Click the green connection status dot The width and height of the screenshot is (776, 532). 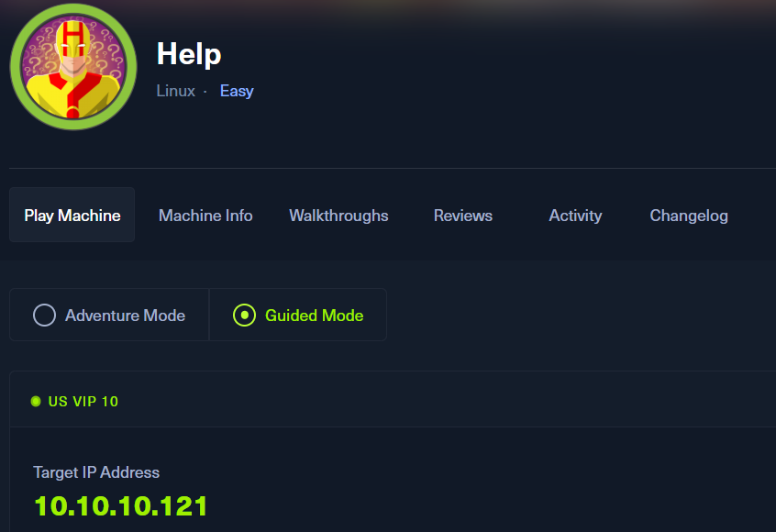coord(36,402)
